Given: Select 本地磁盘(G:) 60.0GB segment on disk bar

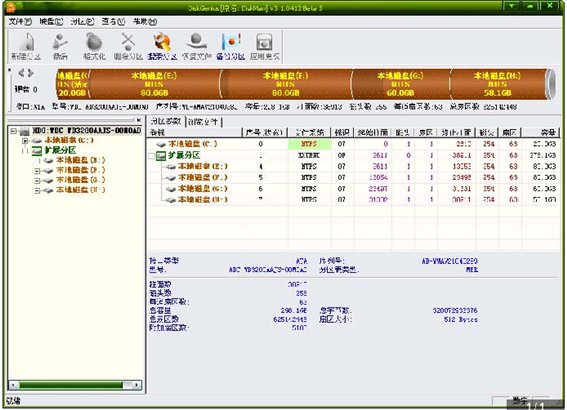Looking at the screenshot, I should tap(400, 84).
